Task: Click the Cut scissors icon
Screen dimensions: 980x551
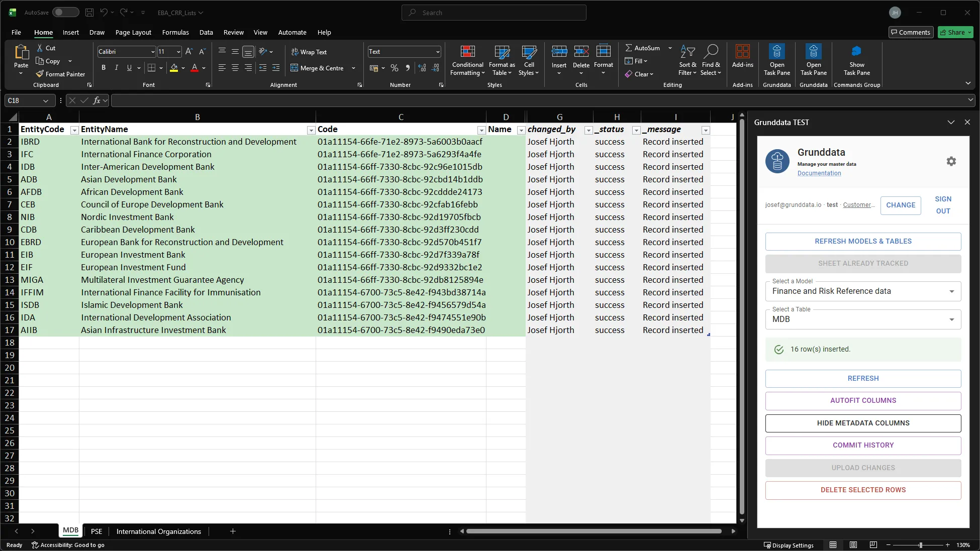Action: pos(40,48)
